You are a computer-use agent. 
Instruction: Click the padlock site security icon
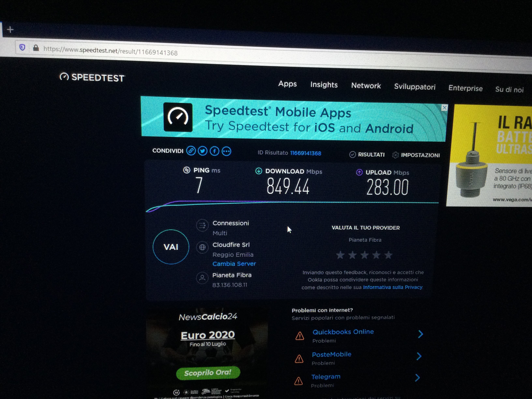[x=36, y=48]
